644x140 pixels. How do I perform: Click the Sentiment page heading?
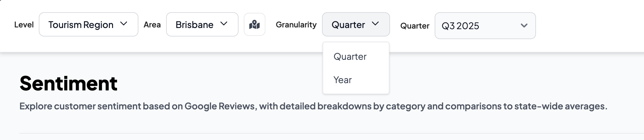click(69, 83)
